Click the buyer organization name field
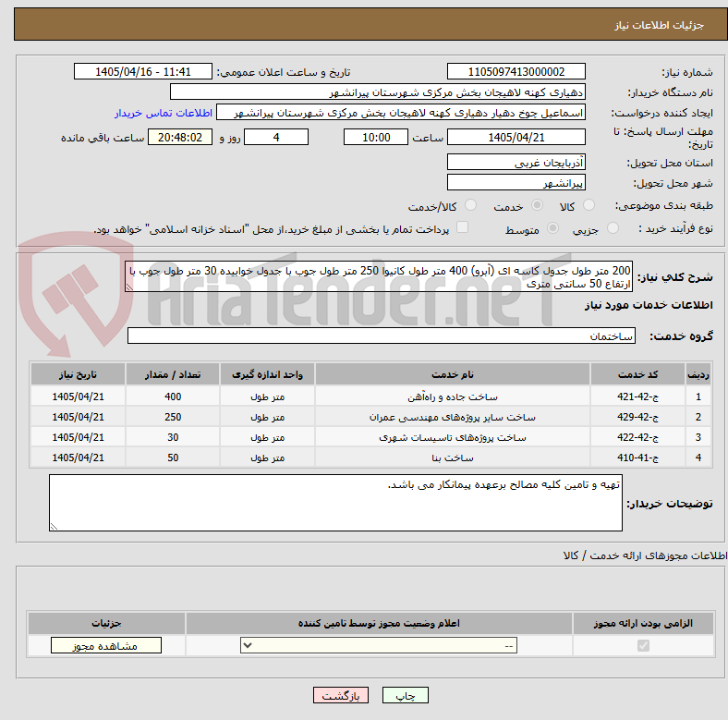This screenshot has width=728, height=720. [x=378, y=92]
